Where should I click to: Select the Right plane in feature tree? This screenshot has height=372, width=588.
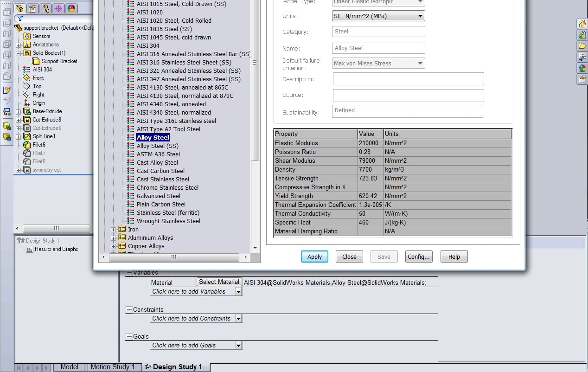pos(38,95)
